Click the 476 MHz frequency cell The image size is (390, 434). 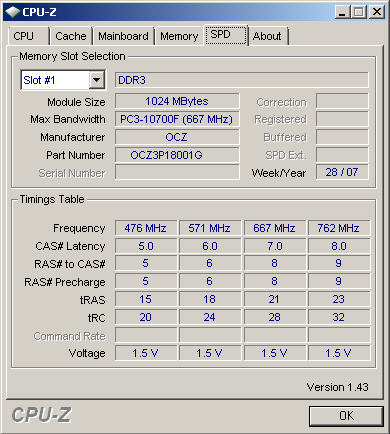[146, 228]
